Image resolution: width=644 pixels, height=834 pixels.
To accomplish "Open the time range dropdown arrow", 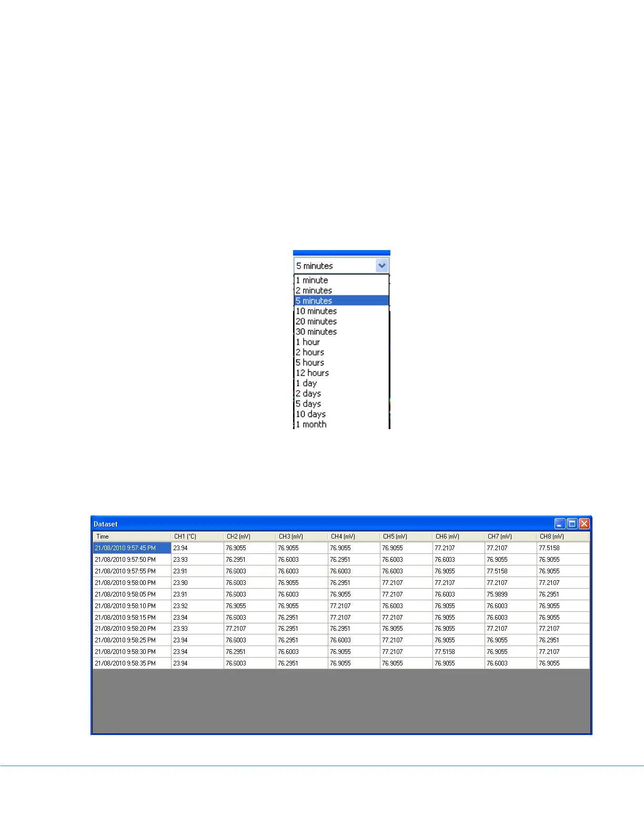I will tap(382, 266).
